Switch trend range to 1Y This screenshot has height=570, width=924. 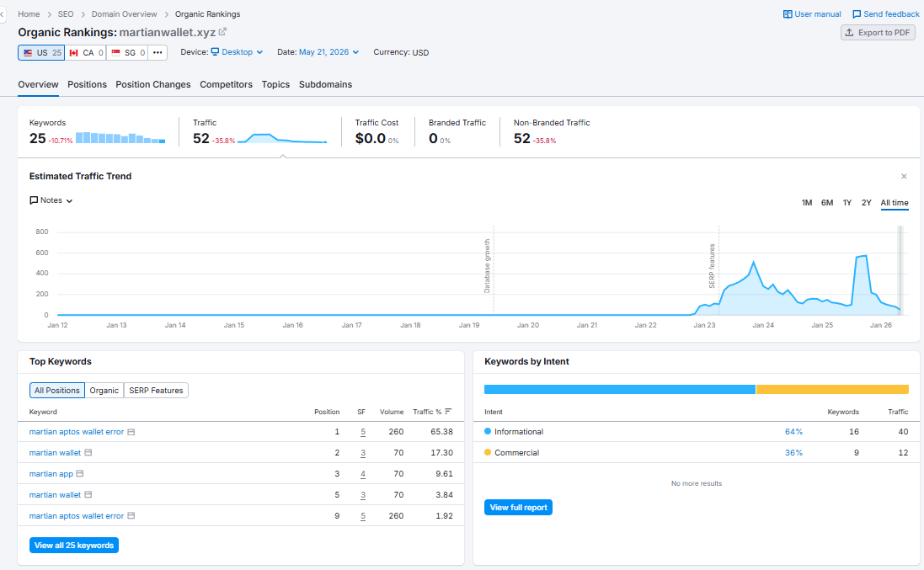click(x=847, y=203)
